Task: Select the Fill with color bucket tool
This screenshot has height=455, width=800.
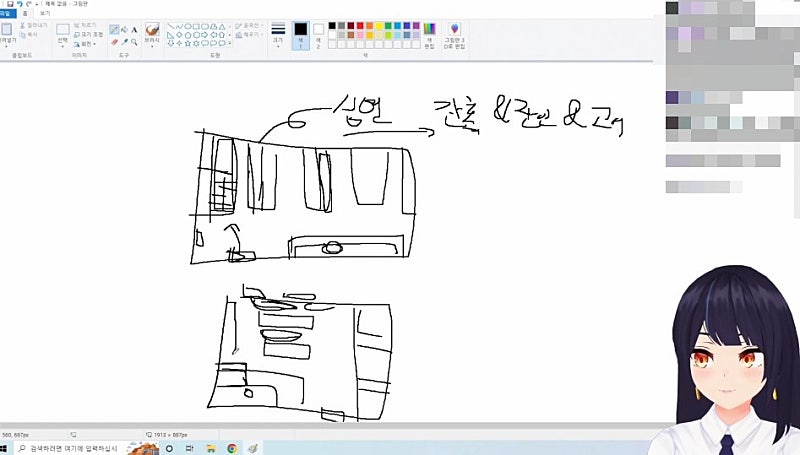Action: (124, 30)
